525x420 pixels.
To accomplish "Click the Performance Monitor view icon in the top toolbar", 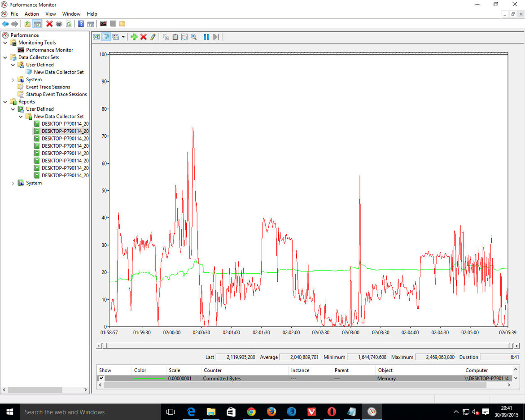I will click(x=104, y=24).
